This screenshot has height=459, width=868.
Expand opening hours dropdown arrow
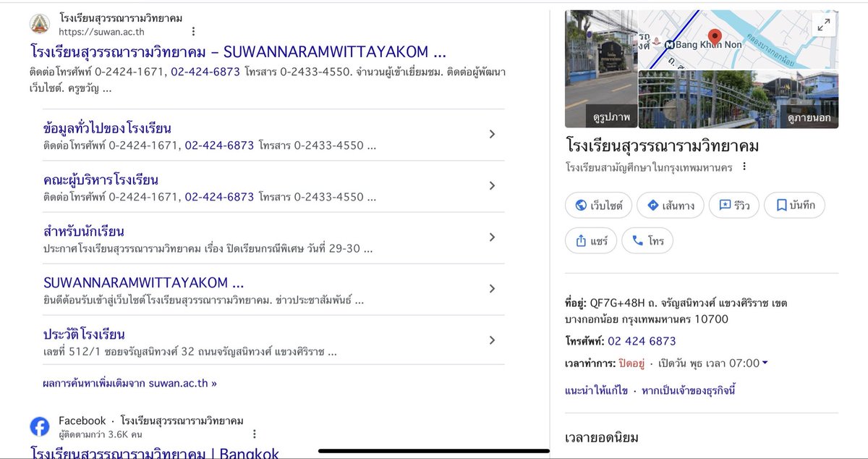[x=765, y=363]
